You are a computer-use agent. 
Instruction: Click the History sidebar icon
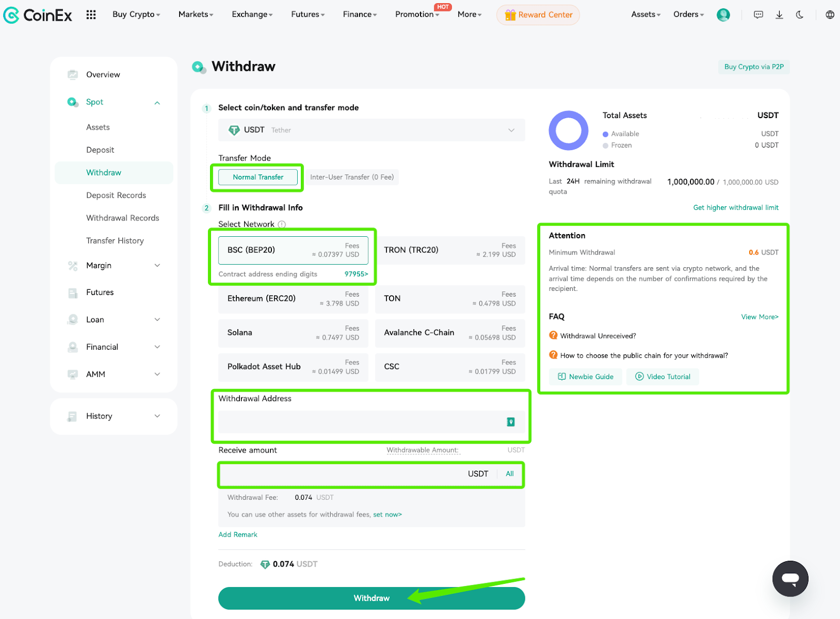pos(72,416)
